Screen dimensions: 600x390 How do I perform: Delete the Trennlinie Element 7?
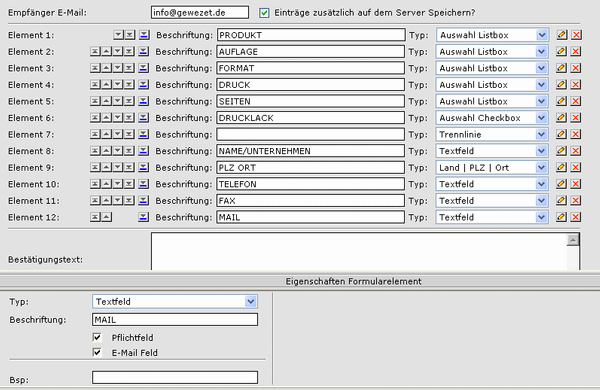click(576, 134)
